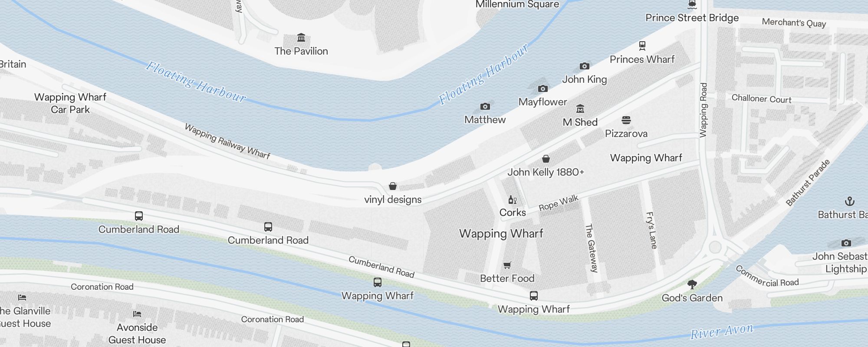
Task: Click the Matthew camera icon
Action: pos(485,106)
